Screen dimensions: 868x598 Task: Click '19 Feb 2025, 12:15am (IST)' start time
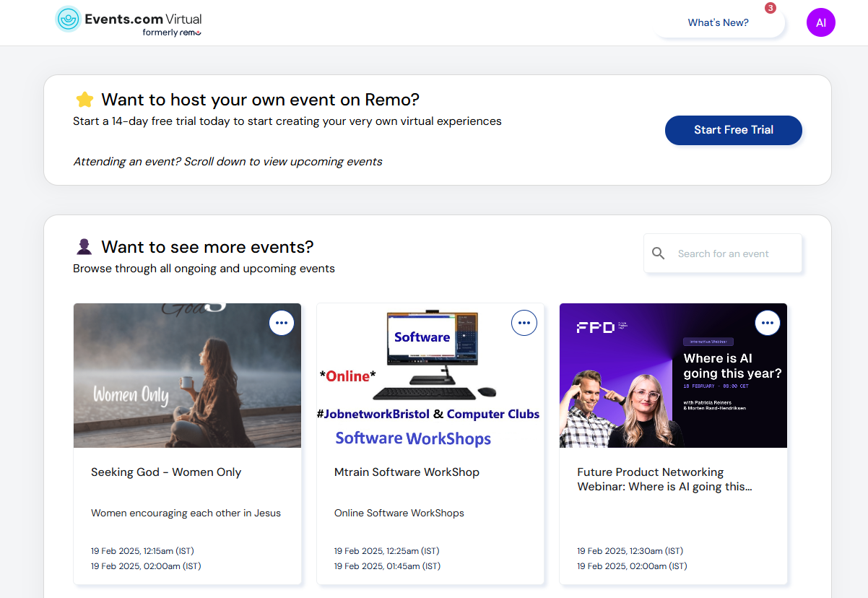pos(142,551)
